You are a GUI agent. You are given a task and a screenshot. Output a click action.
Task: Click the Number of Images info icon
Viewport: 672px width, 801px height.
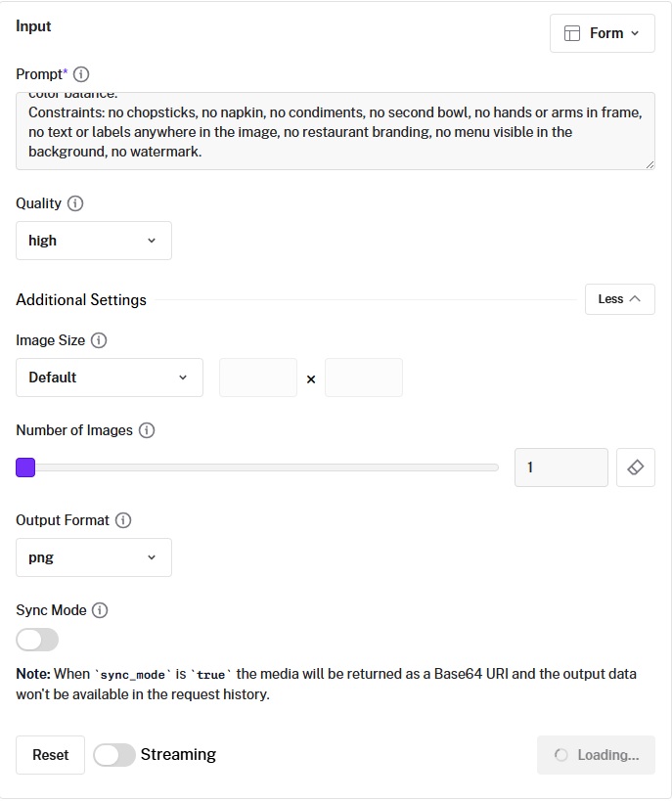147,430
